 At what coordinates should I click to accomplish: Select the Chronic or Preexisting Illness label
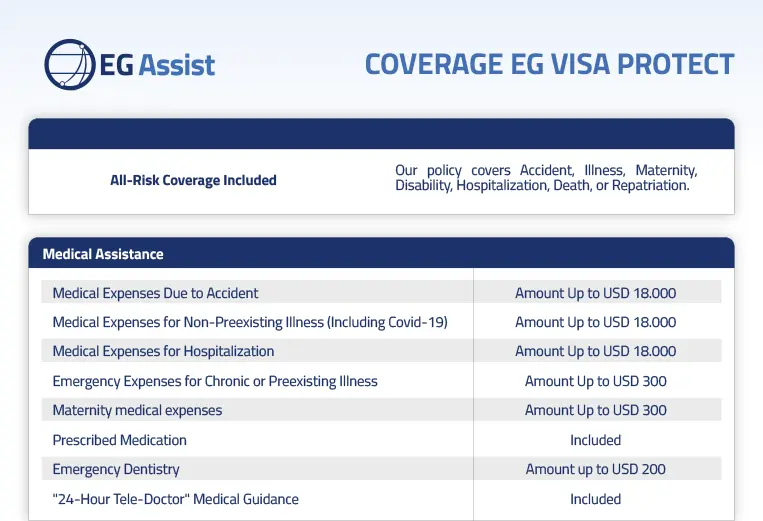click(215, 381)
